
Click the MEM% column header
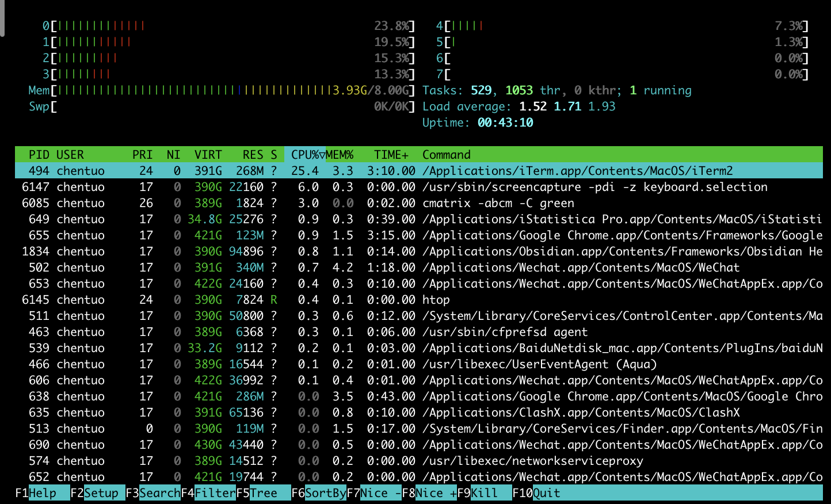(x=340, y=155)
